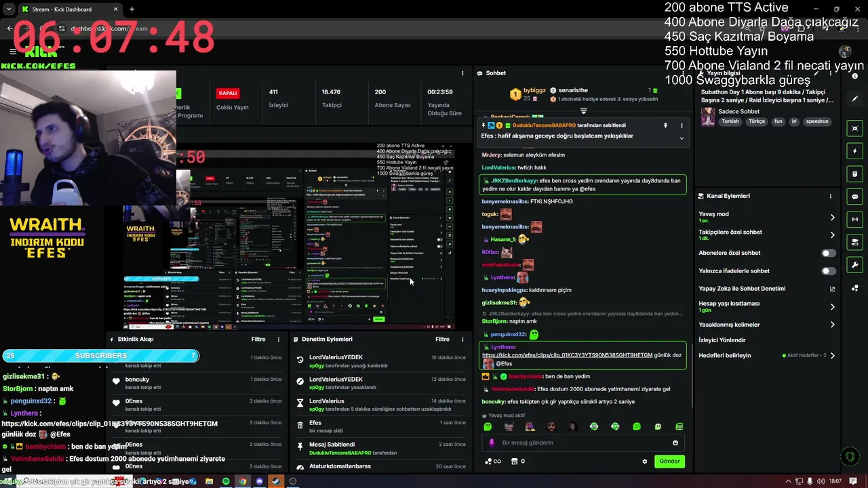Open options menu of Kanal Eylemleri panel
The height and width of the screenshot is (488, 868).
click(x=830, y=196)
